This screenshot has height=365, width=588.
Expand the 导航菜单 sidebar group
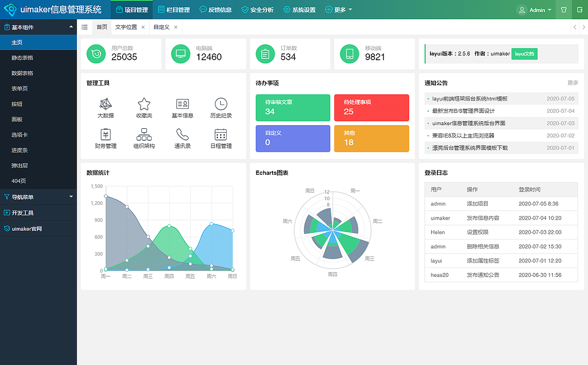(39, 197)
